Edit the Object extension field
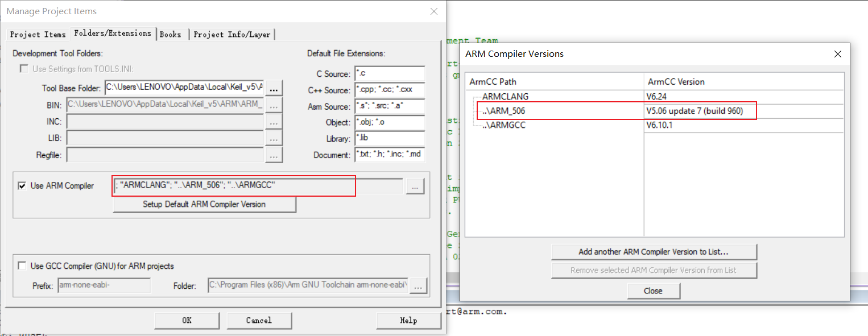868x336 pixels. [x=390, y=122]
